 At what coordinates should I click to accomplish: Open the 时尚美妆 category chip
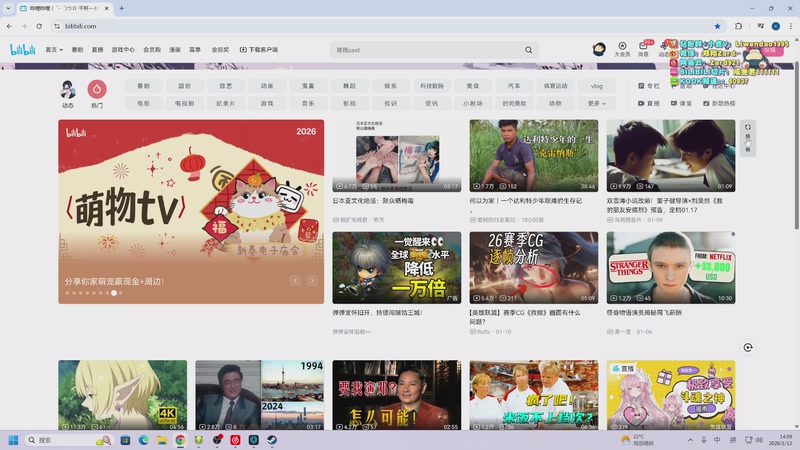tap(514, 103)
